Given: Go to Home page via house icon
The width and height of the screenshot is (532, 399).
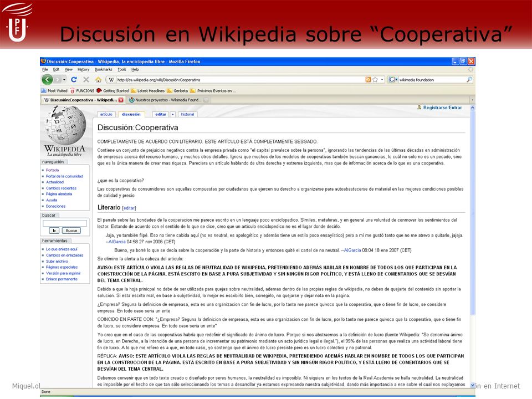Looking at the screenshot, I should point(99,79).
